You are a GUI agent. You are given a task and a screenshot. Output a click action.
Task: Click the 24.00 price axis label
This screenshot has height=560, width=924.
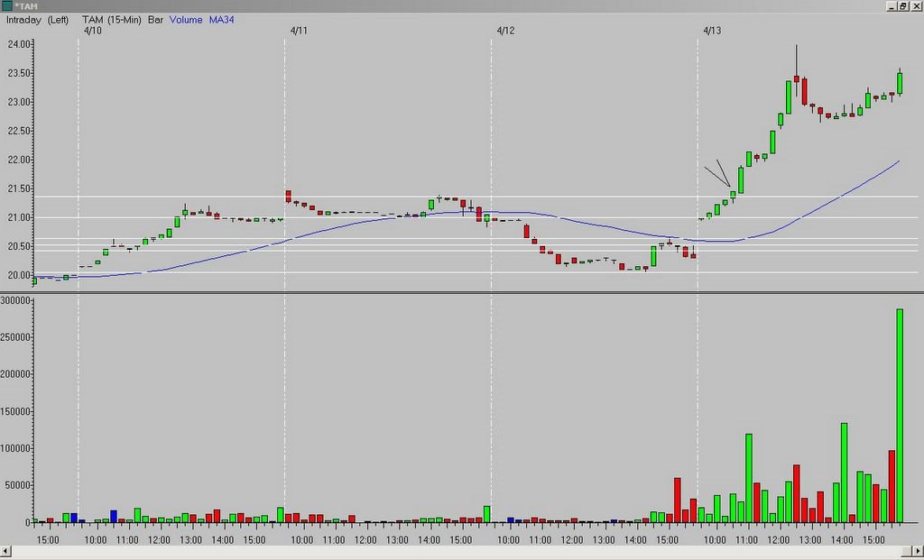19,44
